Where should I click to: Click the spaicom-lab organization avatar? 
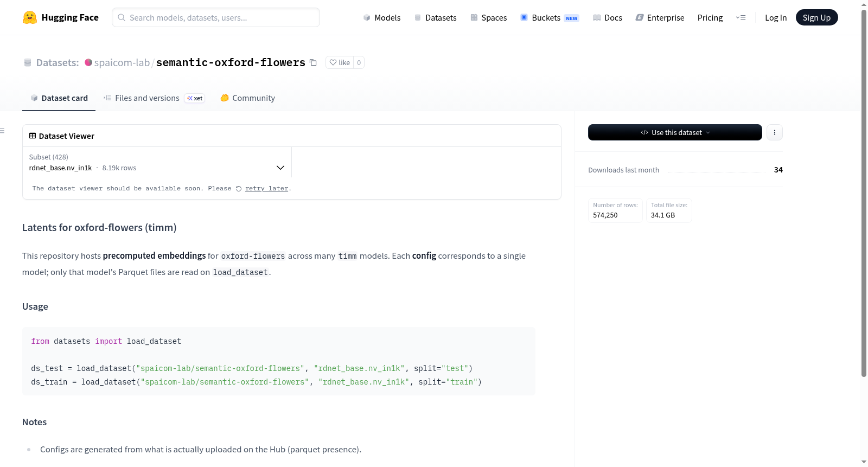(88, 62)
